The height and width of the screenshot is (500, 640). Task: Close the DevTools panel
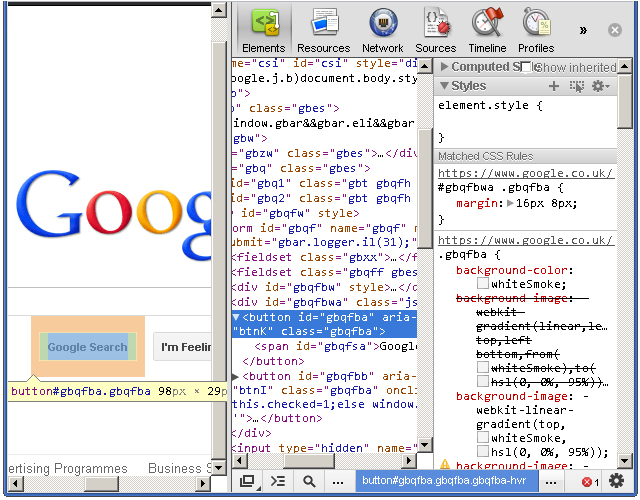coord(615,30)
